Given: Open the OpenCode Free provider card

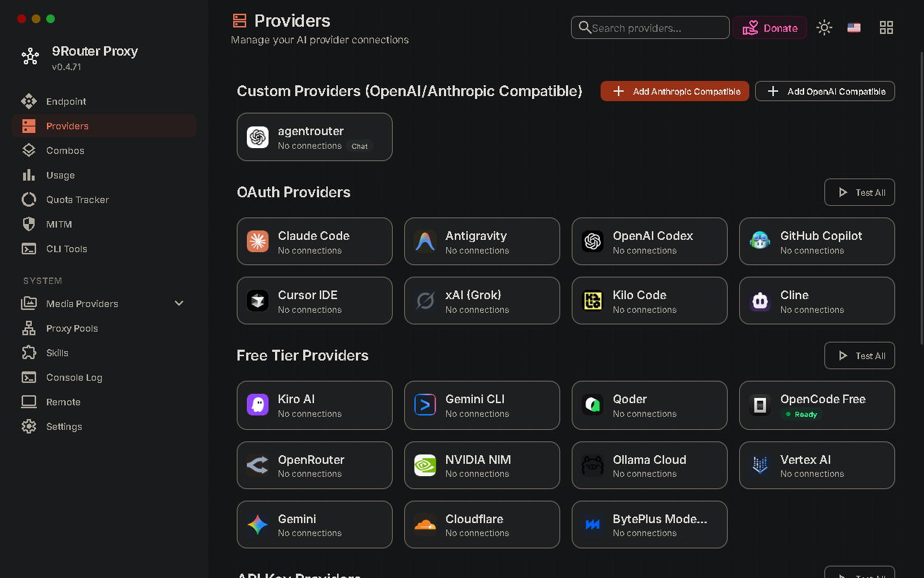Looking at the screenshot, I should (x=817, y=405).
